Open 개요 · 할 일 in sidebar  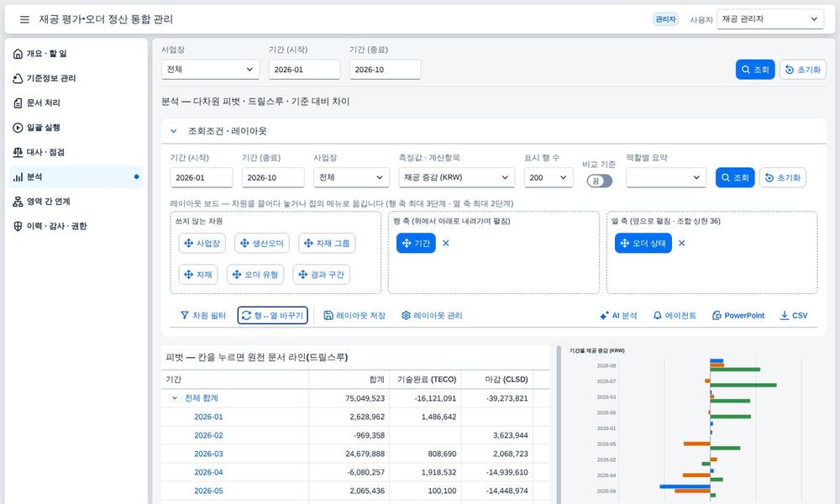tap(76, 54)
